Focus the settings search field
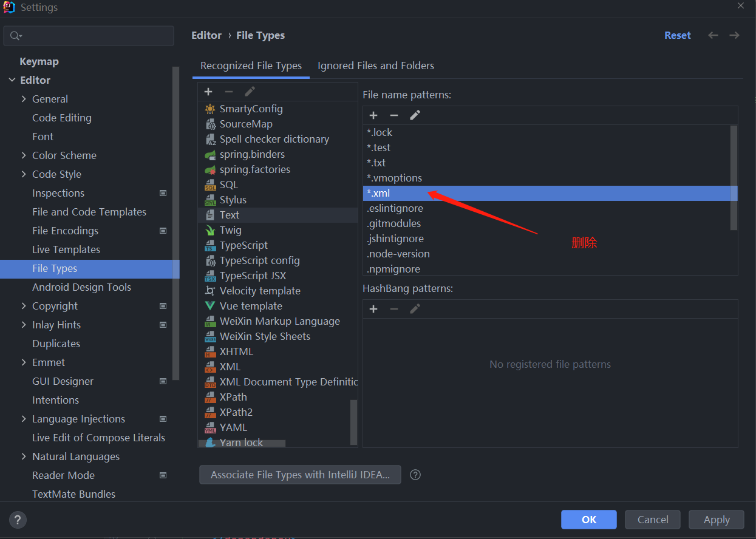The height and width of the screenshot is (539, 756). pos(89,36)
